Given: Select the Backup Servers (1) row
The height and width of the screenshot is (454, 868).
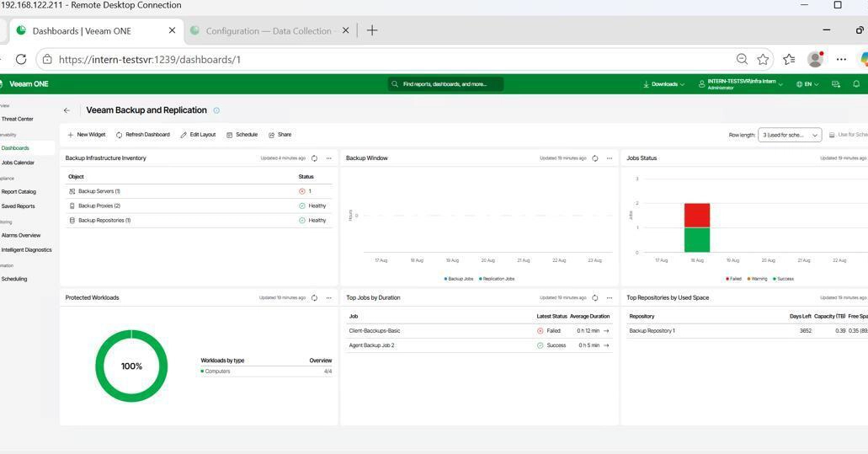Looking at the screenshot, I should click(199, 191).
